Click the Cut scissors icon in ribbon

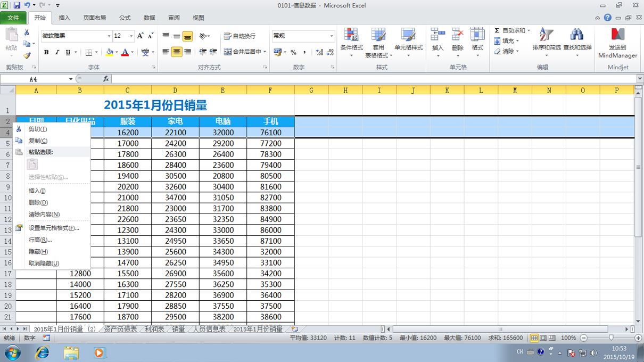(x=27, y=32)
